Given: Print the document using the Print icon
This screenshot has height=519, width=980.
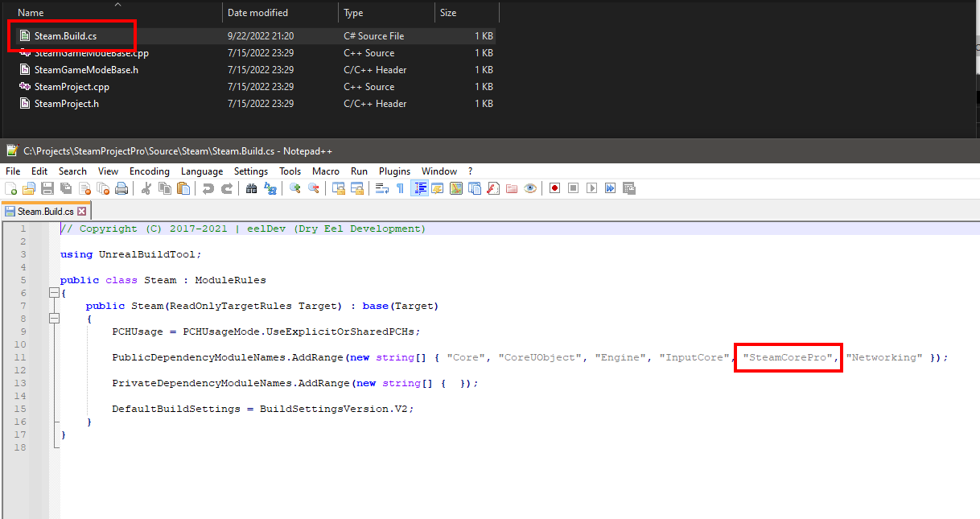Looking at the screenshot, I should 121,188.
